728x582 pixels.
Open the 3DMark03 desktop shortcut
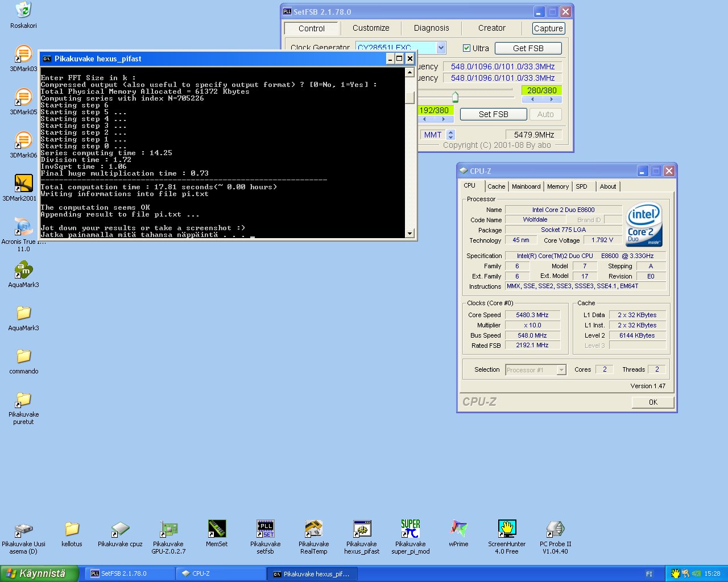pyautogui.click(x=23, y=59)
